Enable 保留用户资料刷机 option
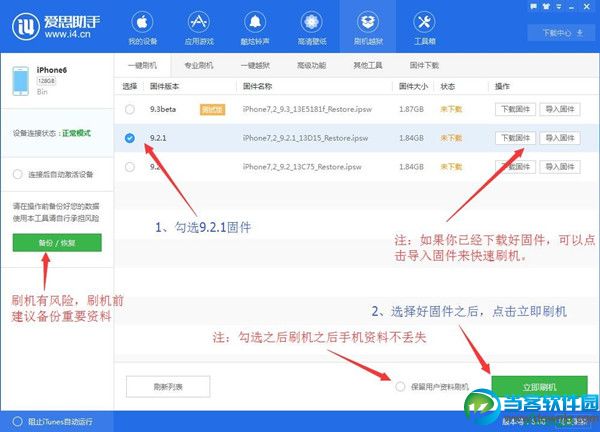Screen dimensions: 600x432 point(400,386)
